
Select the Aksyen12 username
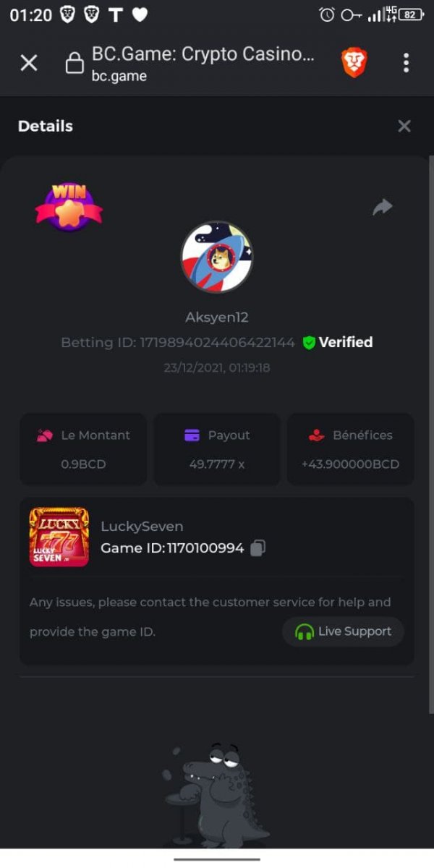coord(216,318)
